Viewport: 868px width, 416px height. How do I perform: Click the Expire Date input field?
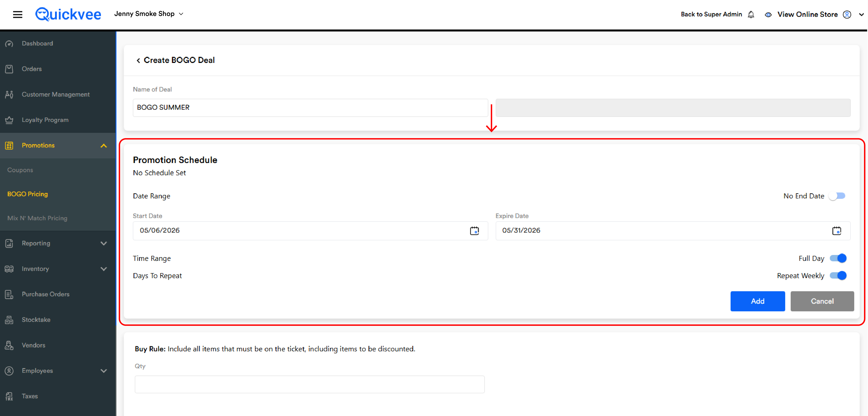pyautogui.click(x=672, y=231)
